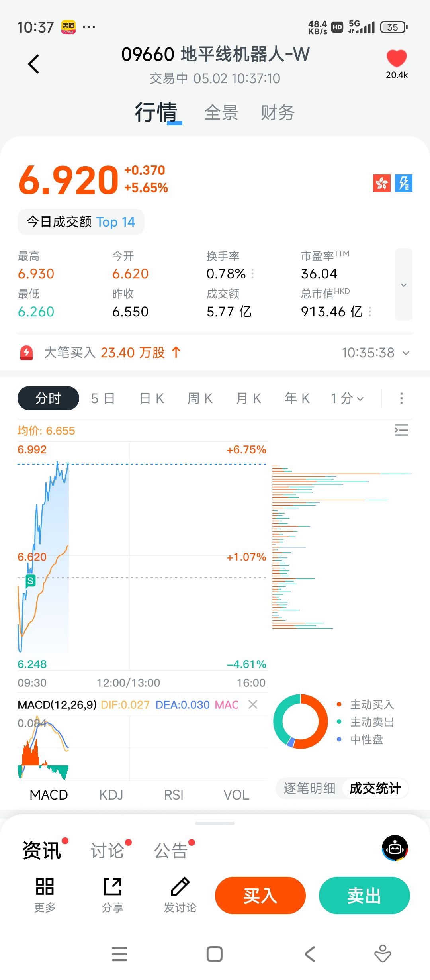Switch to the 财务 tab

point(278,113)
